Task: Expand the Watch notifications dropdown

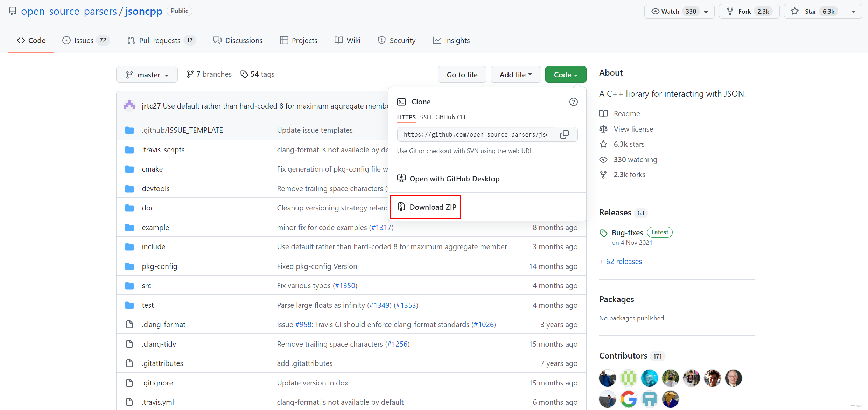Action: pyautogui.click(x=706, y=12)
